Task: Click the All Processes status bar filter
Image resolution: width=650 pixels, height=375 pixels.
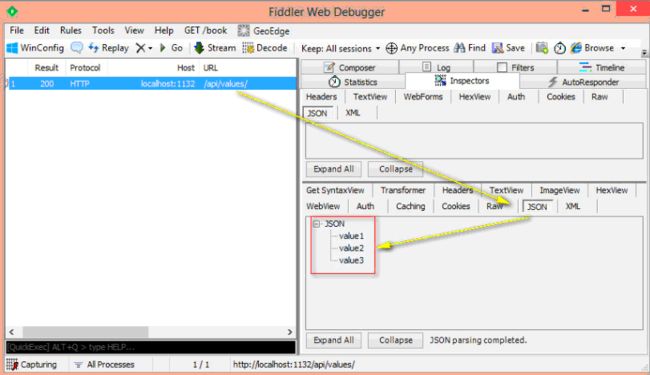Action: tap(104, 365)
